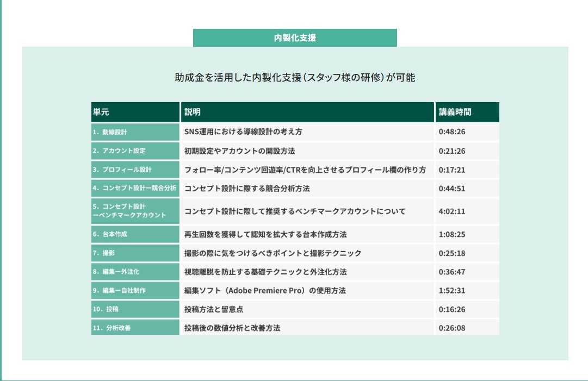Select the 内製化支援 tab header
The image size is (588, 381).
(x=295, y=38)
